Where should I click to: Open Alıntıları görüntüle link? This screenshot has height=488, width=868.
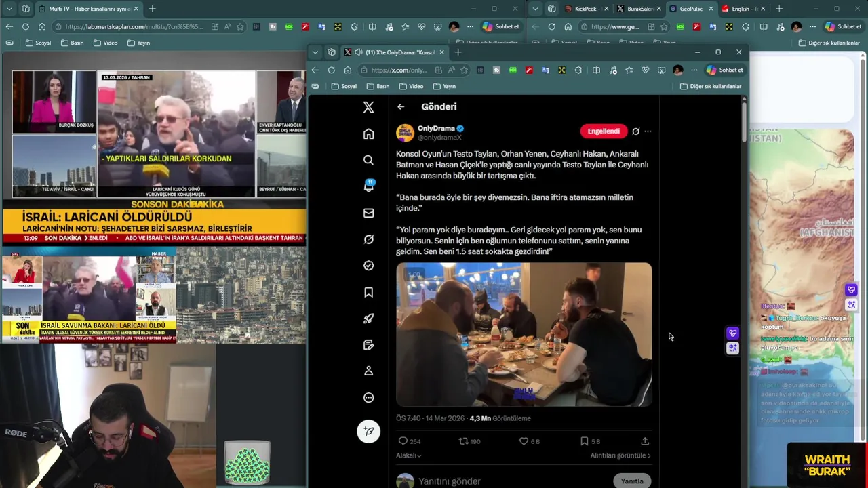[620, 455]
